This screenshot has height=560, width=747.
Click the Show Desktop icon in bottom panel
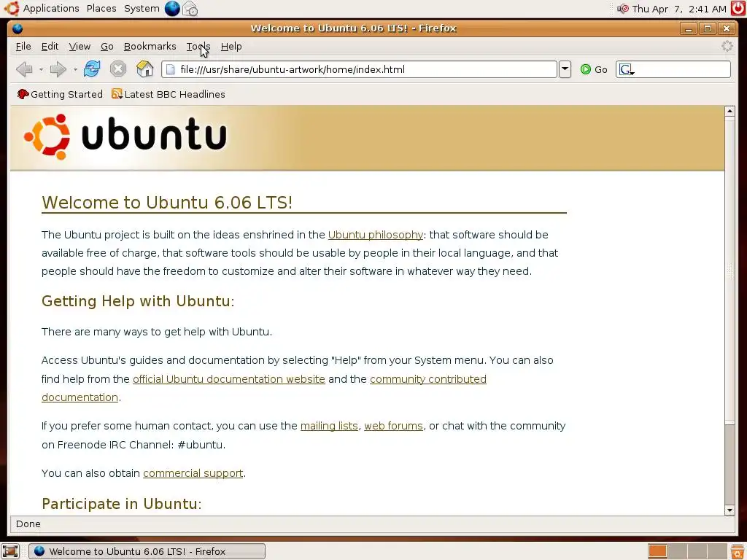pyautogui.click(x=9, y=551)
